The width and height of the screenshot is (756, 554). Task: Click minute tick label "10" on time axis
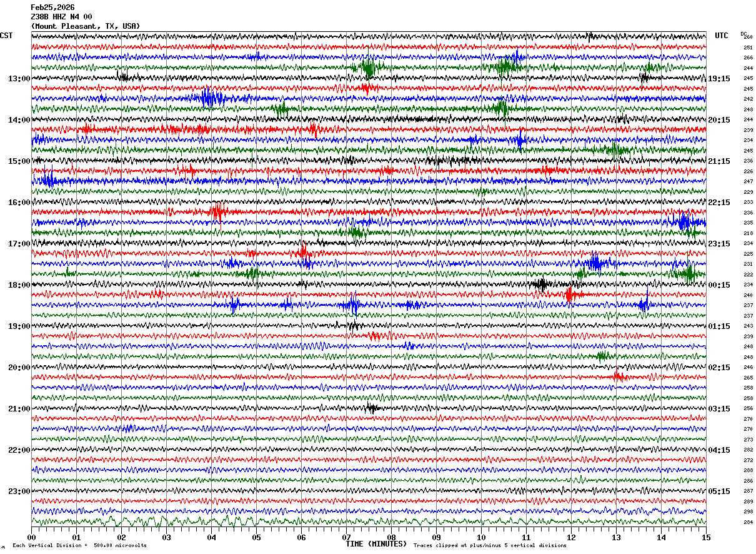point(481,537)
